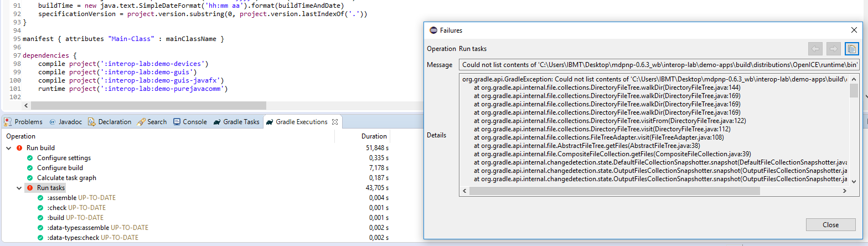Open the Problems tab

(23, 122)
